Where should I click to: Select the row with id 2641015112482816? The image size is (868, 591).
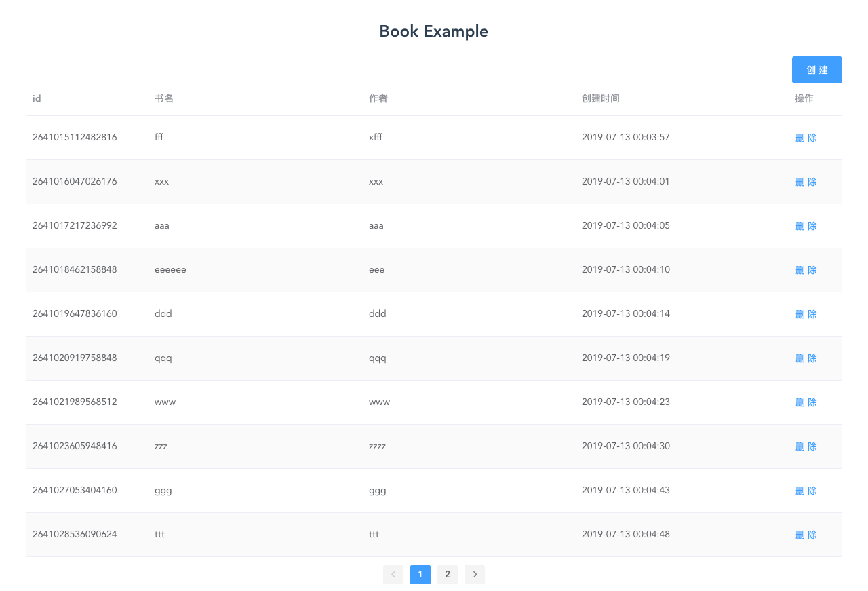pyautogui.click(x=75, y=137)
